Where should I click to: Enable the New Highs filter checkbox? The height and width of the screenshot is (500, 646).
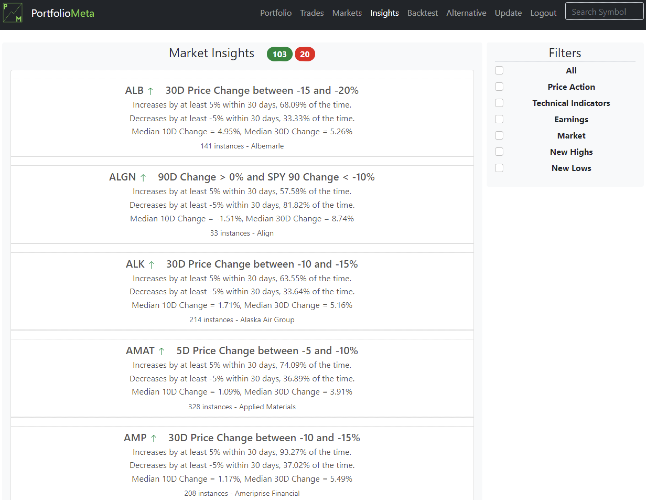pos(499,152)
